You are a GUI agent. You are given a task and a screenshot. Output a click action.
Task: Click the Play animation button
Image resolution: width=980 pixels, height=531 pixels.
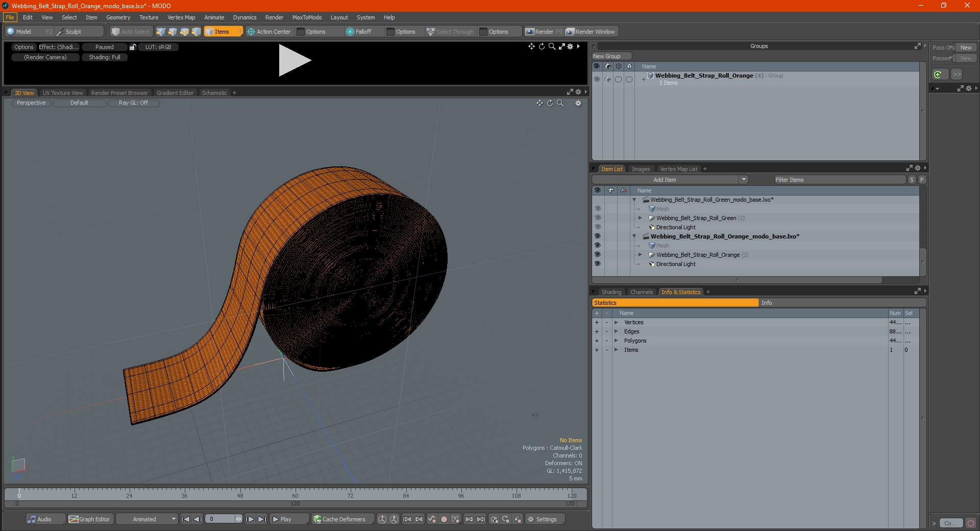tap(289, 519)
